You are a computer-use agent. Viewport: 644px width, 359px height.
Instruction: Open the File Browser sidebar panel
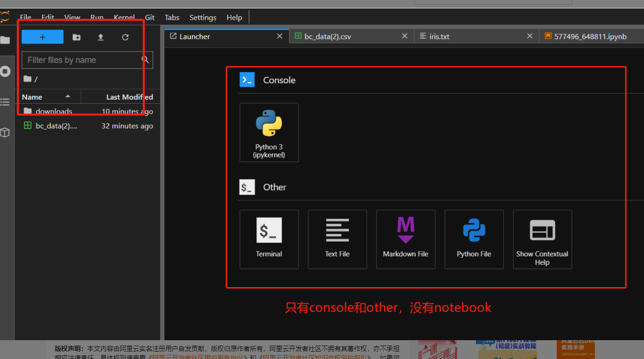pyautogui.click(x=5, y=40)
